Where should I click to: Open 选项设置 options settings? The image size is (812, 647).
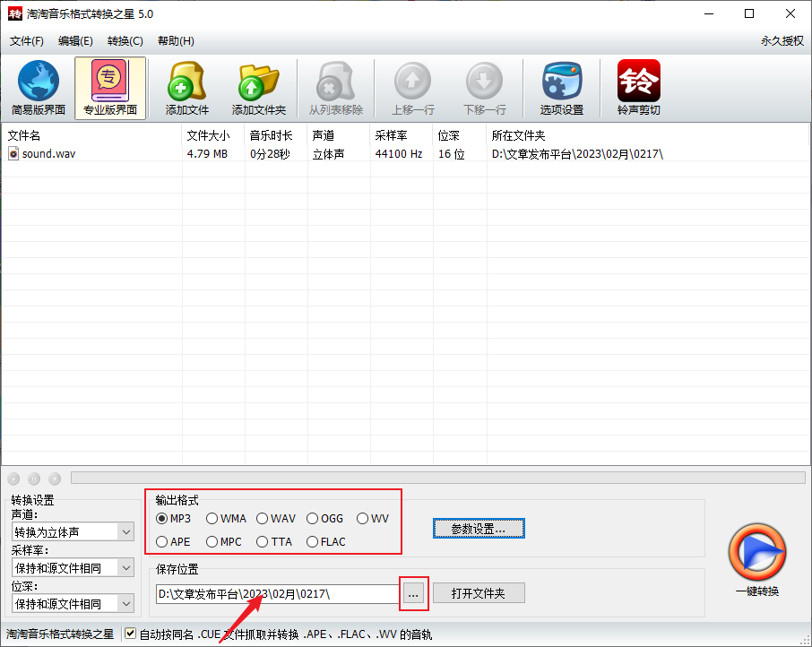tap(561, 88)
